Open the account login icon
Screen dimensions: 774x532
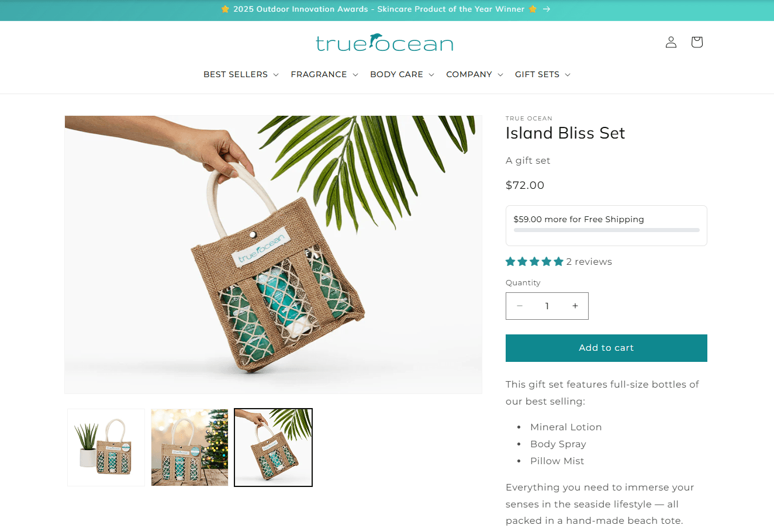(671, 42)
